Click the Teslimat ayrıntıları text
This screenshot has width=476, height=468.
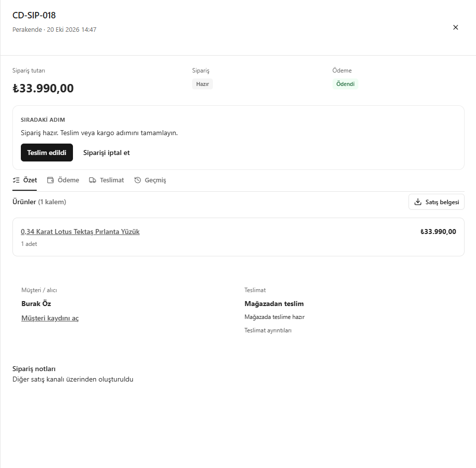click(x=268, y=330)
